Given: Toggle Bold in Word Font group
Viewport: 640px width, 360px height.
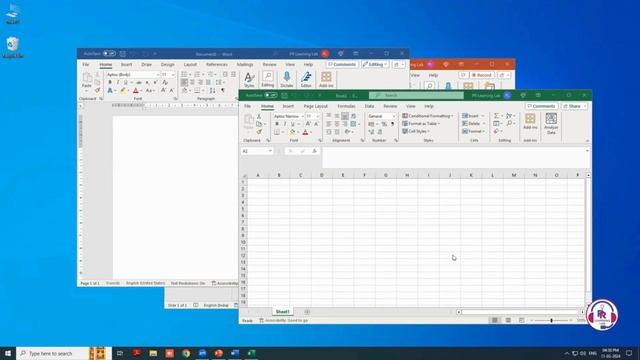Looking at the screenshot, I should pyautogui.click(x=110, y=82).
